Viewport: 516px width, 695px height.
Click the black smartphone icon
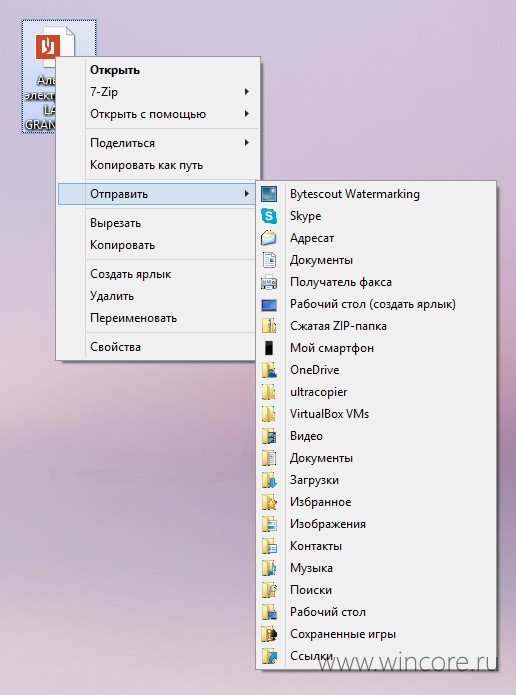[x=269, y=348]
